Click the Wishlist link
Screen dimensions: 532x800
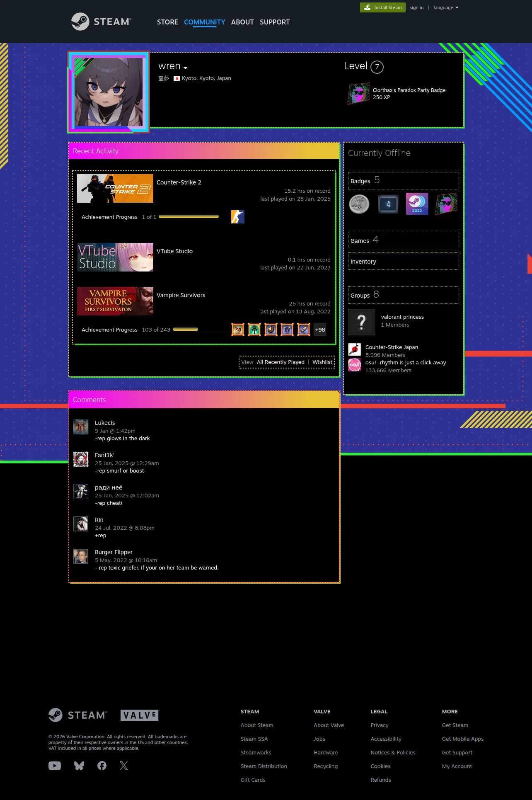(322, 362)
